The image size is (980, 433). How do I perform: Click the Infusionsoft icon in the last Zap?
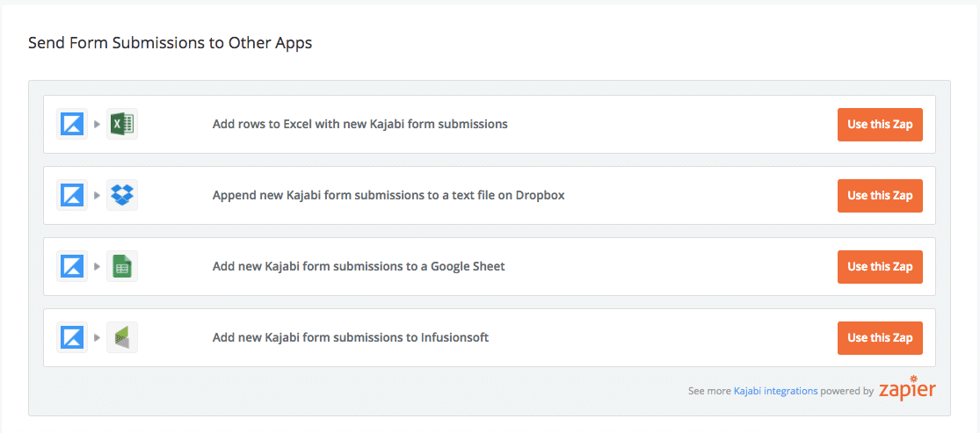pos(122,337)
